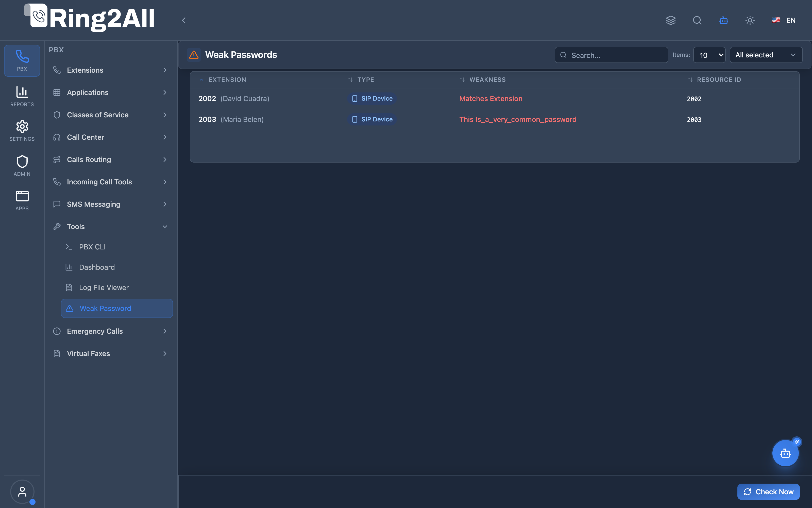Sort by Weakness column
Image resolution: width=812 pixels, height=508 pixels.
(482, 80)
